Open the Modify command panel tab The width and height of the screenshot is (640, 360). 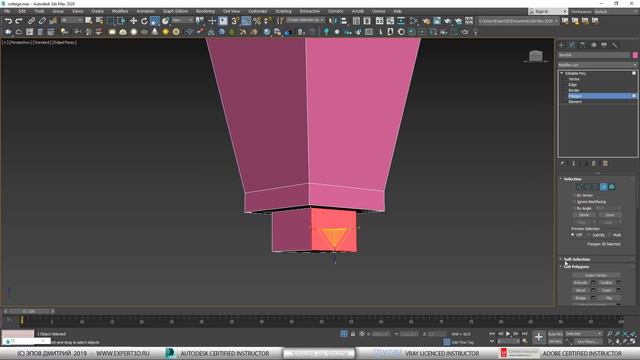pyautogui.click(x=572, y=45)
